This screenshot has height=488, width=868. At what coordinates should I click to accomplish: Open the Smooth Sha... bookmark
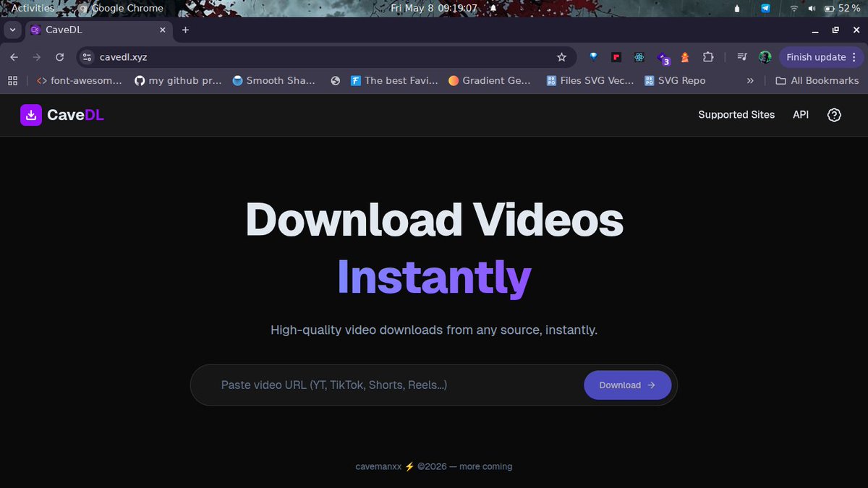273,80
